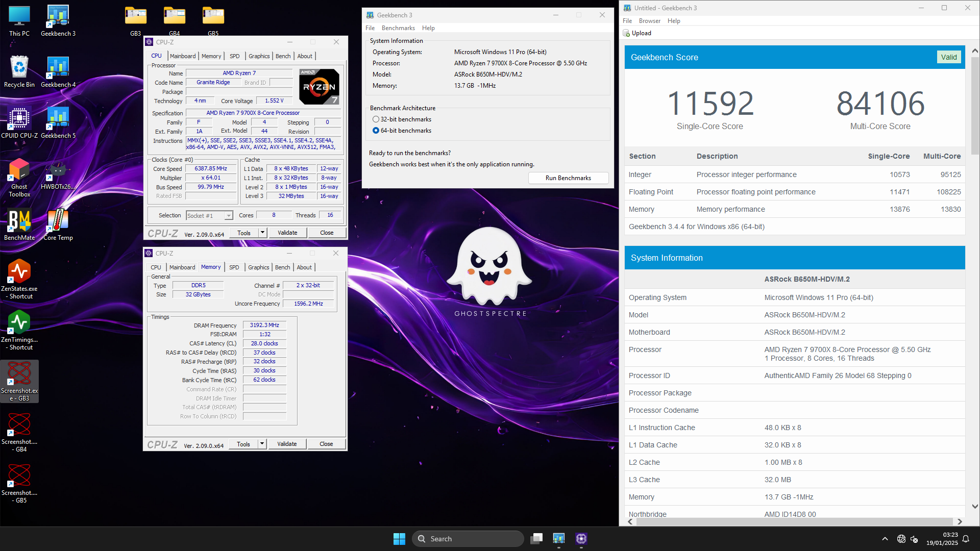The width and height of the screenshot is (980, 551).
Task: Open ZenStates.exe shortcut
Action: tap(19, 280)
